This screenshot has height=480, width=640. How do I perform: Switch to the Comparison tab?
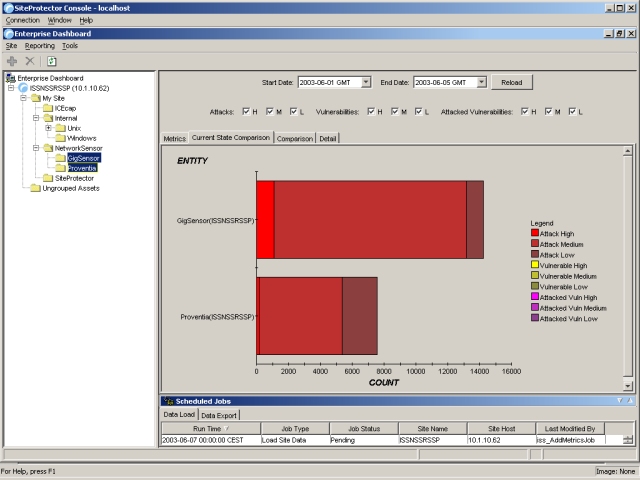295,139
